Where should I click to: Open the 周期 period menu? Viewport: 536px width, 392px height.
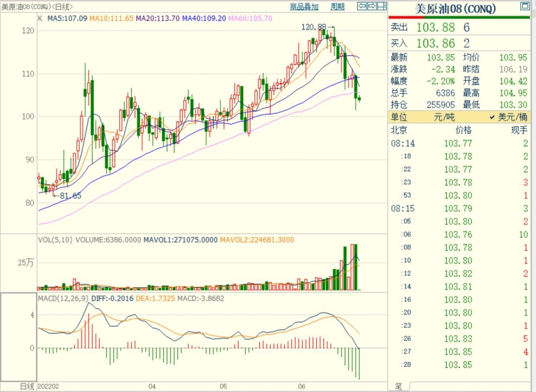click(x=337, y=7)
